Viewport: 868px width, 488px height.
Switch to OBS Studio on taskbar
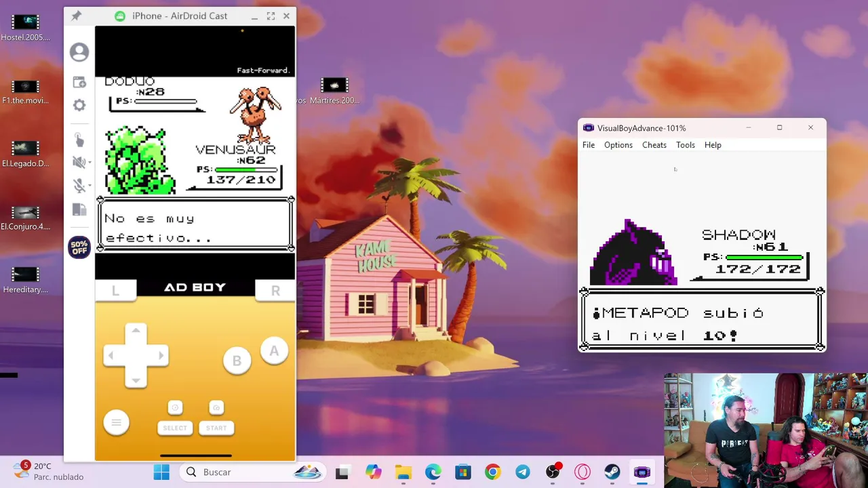click(553, 472)
